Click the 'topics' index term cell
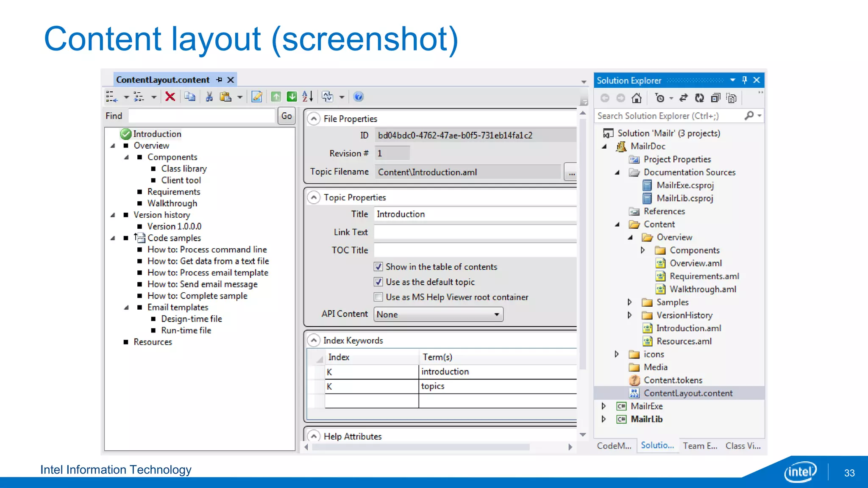The image size is (868, 488). (498, 386)
